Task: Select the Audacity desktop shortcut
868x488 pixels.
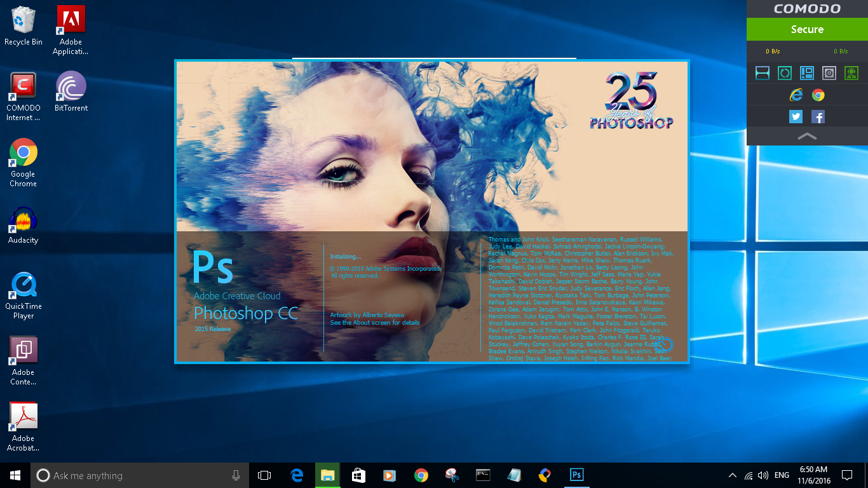Action: click(24, 224)
